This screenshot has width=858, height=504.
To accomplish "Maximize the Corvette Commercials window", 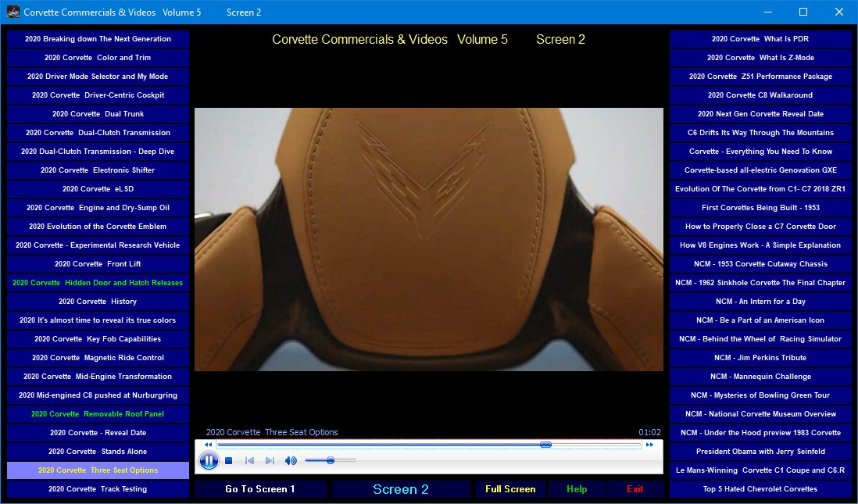I will point(803,12).
